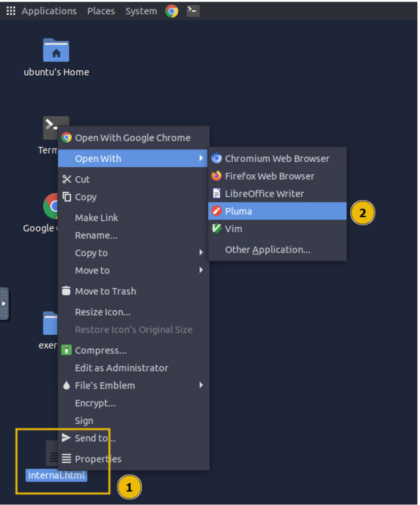420x505 pixels.
Task: Choose Chromium Web Browser entry
Action: 277,158
